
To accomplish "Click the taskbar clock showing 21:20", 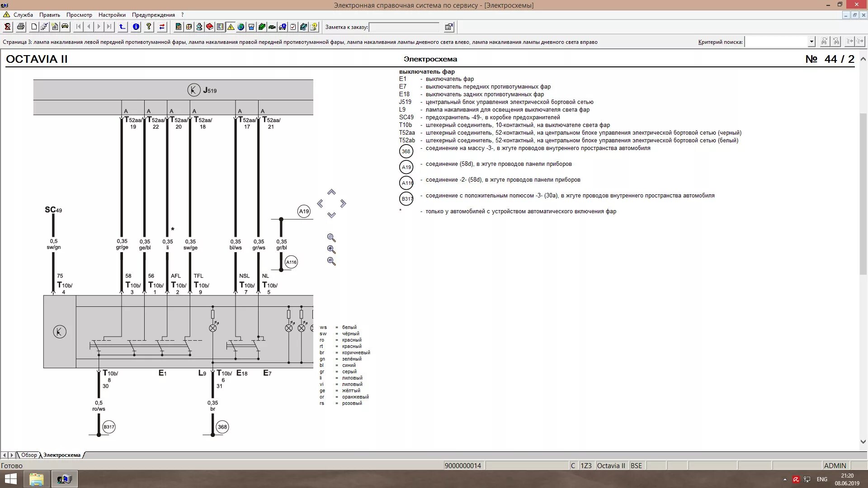I will 847,479.
